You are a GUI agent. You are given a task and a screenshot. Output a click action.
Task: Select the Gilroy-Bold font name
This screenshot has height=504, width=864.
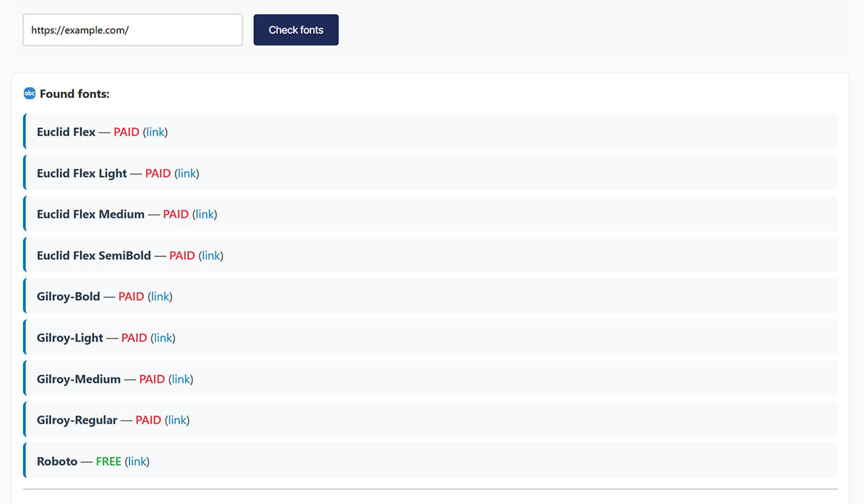68,296
